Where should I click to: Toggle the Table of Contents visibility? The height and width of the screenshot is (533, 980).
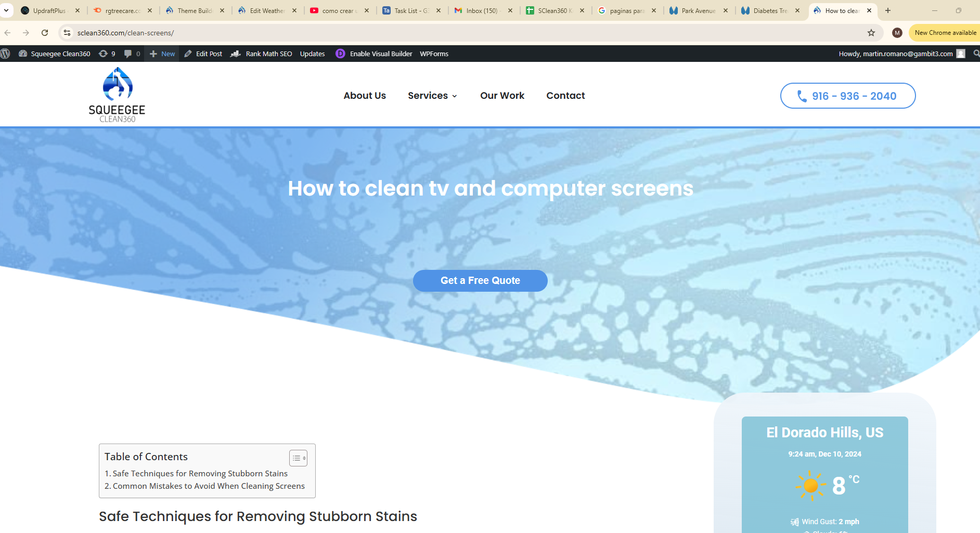coord(298,458)
